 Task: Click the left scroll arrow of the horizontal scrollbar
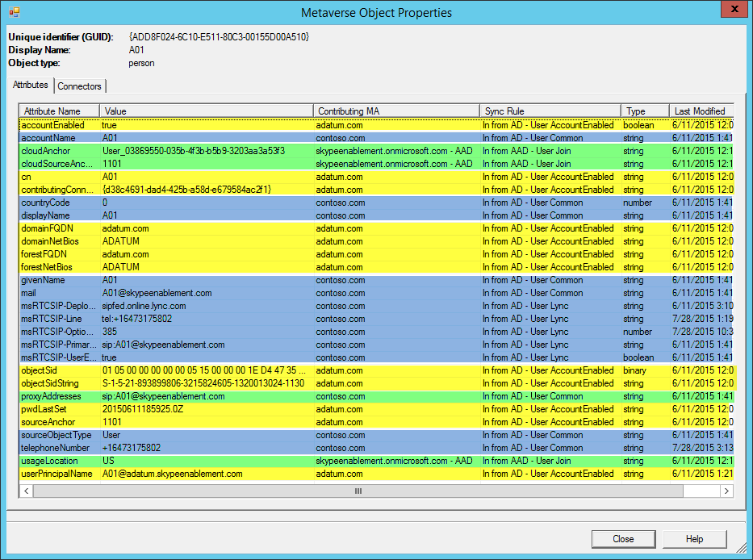coord(27,491)
